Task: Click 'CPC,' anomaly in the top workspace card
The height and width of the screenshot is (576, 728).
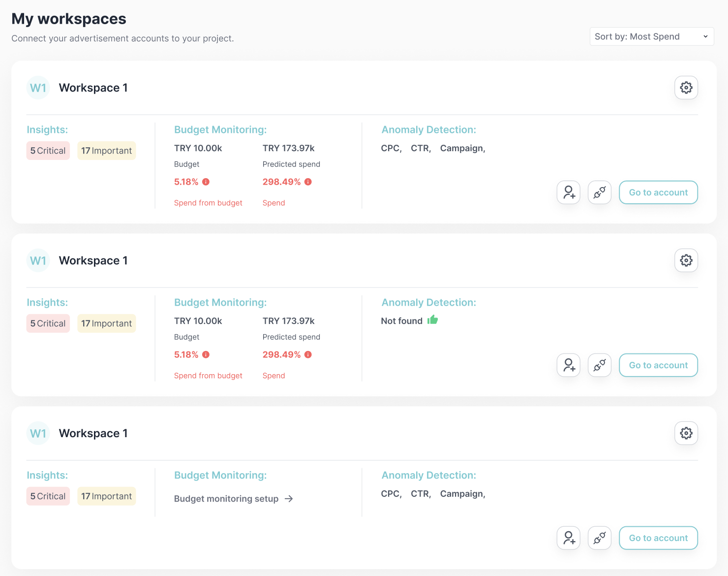Action: pyautogui.click(x=392, y=148)
